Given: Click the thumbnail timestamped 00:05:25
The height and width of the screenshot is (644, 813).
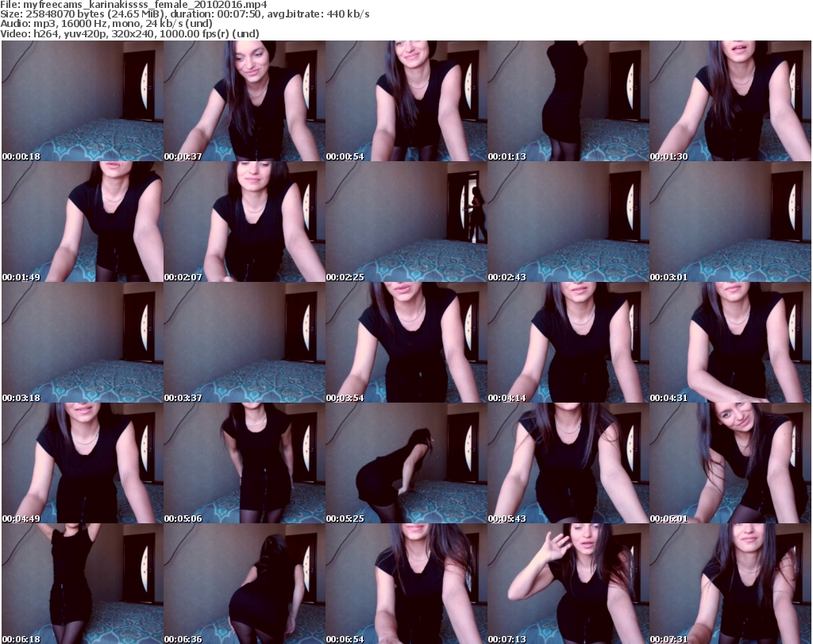Looking at the screenshot, I should coord(406,464).
